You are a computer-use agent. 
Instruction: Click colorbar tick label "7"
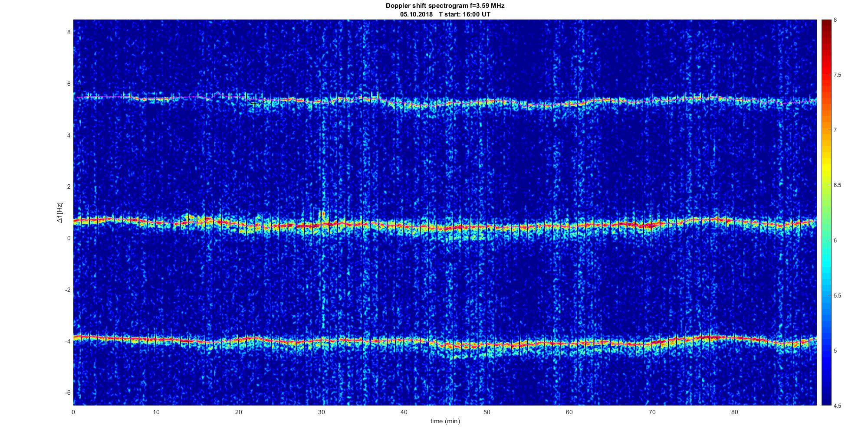(x=835, y=130)
